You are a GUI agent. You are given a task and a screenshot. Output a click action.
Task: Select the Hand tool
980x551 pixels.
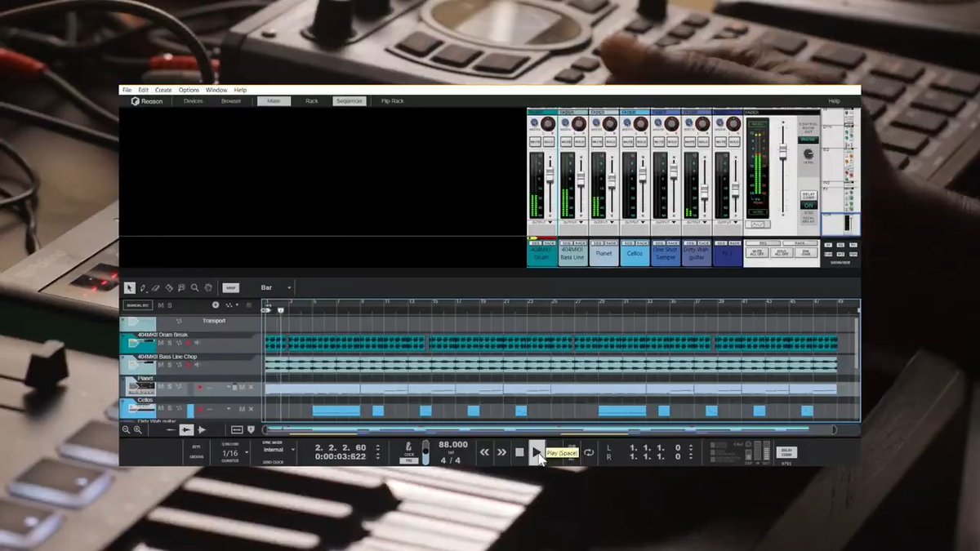click(x=208, y=287)
